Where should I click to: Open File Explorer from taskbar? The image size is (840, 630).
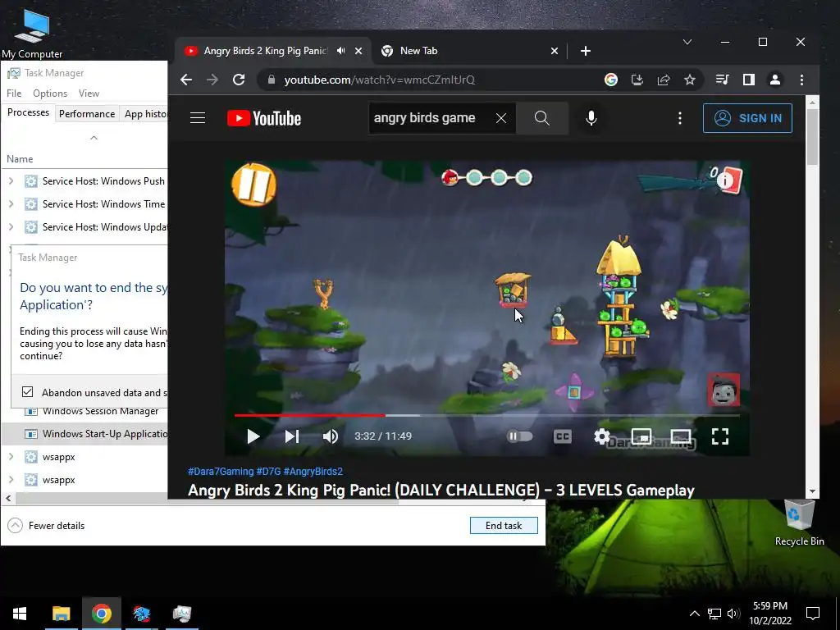61,614
